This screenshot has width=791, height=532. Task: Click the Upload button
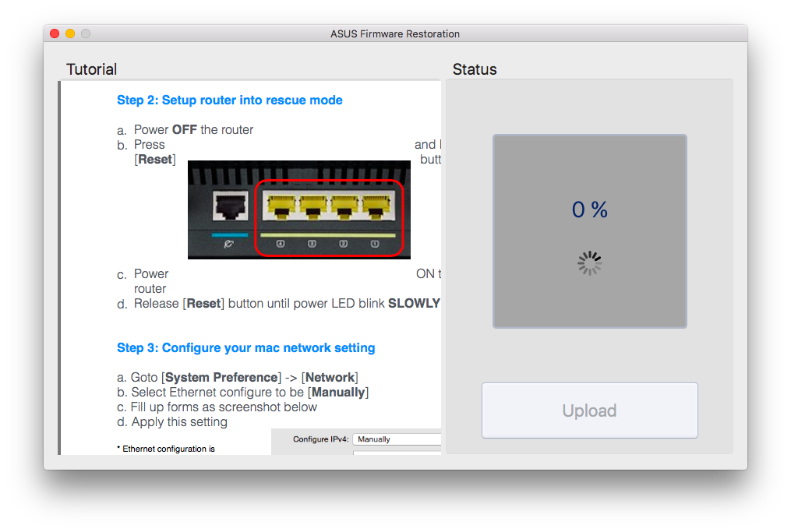click(590, 410)
